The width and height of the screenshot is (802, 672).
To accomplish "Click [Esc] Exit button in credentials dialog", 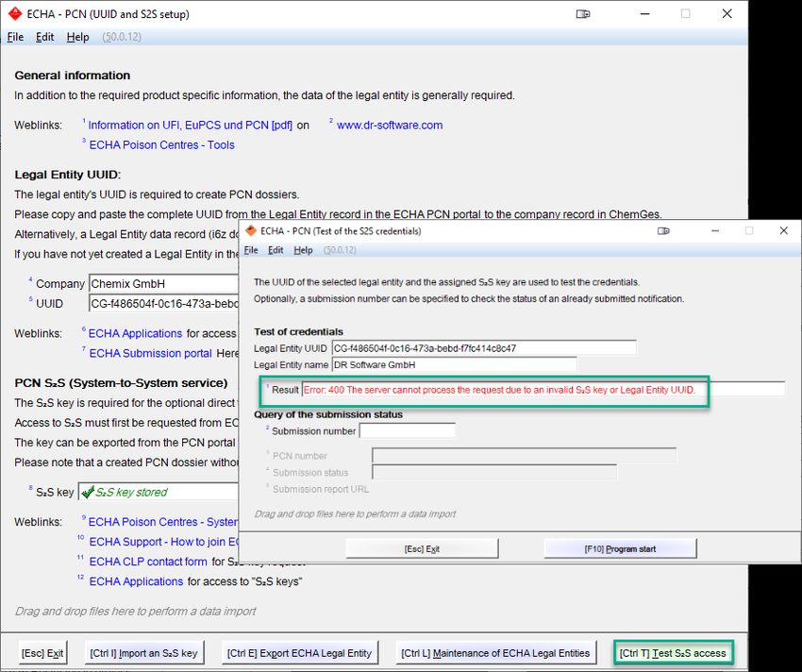I will click(x=422, y=548).
